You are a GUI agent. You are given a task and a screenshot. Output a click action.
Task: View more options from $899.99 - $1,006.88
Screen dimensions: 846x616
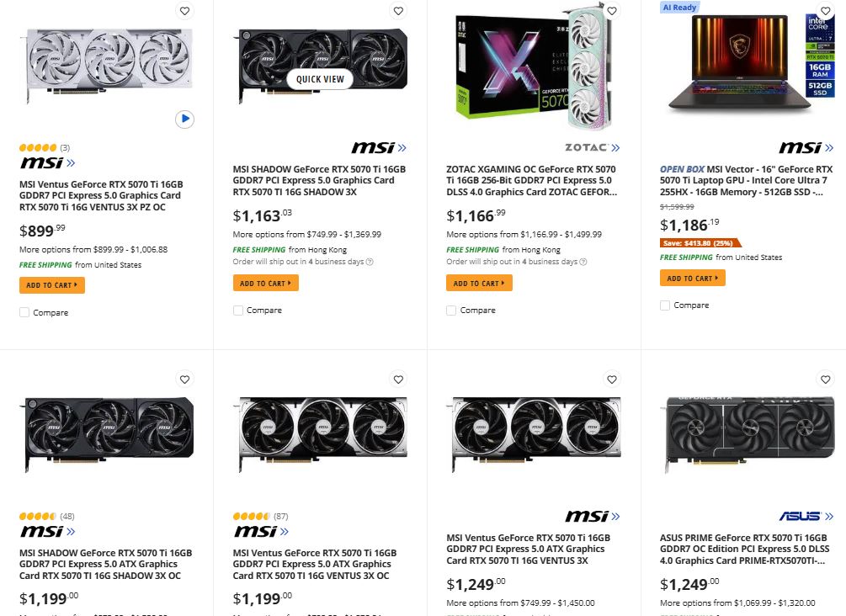[x=93, y=249]
